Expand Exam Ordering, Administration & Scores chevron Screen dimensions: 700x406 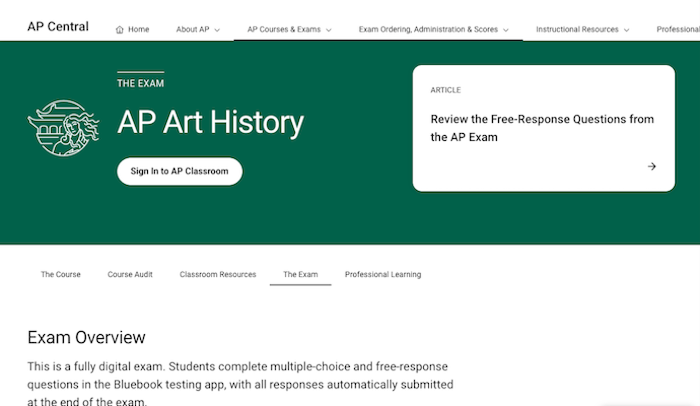(x=506, y=30)
